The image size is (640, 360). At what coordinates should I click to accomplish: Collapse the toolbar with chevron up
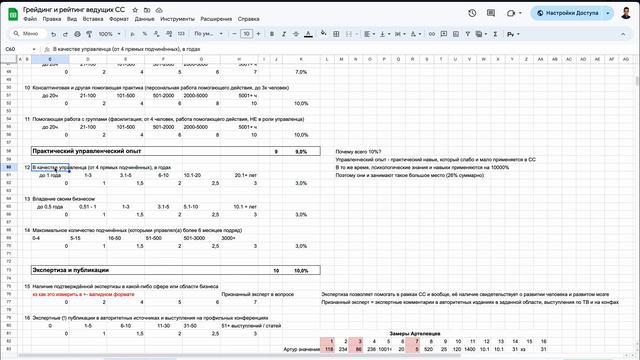[623, 34]
